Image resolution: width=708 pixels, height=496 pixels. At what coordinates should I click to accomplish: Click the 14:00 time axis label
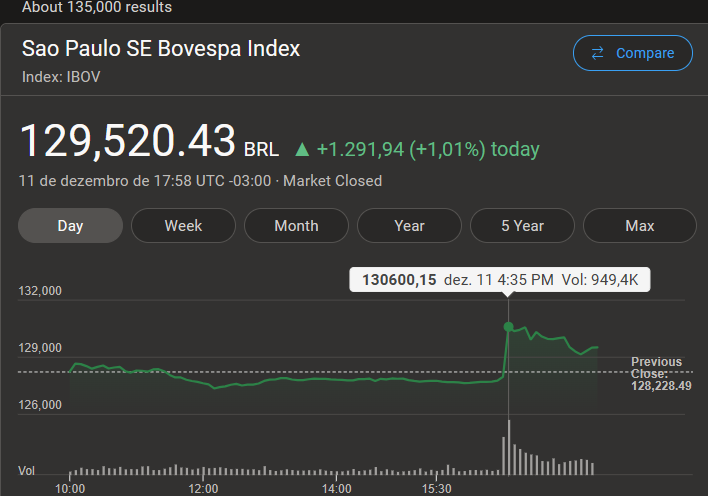(x=336, y=489)
